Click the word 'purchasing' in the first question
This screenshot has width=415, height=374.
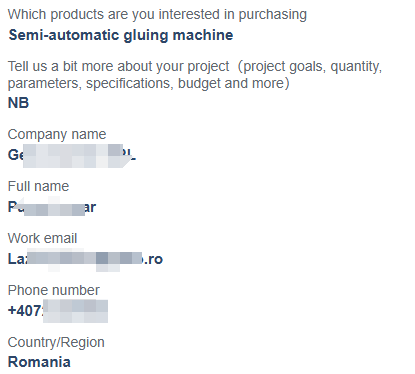click(273, 15)
